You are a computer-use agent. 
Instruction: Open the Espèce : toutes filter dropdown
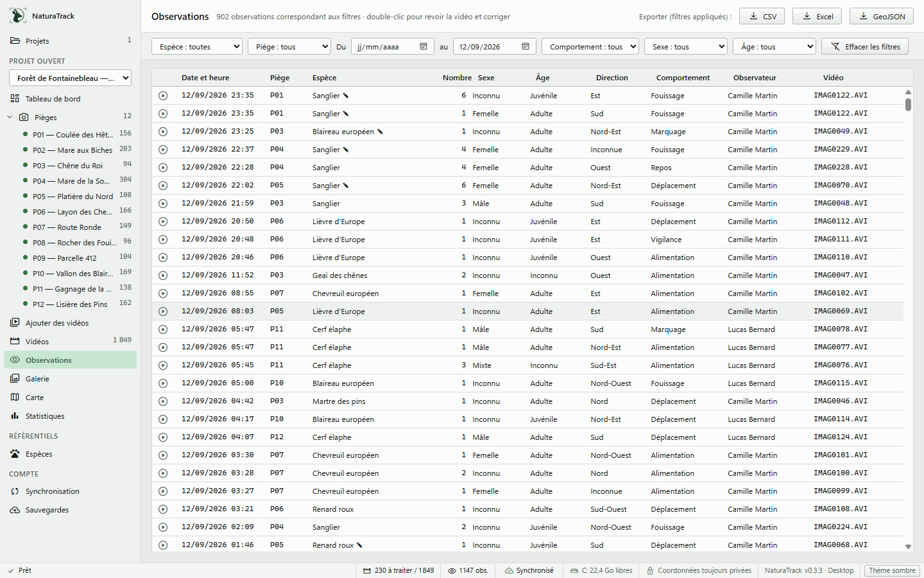pyautogui.click(x=197, y=47)
